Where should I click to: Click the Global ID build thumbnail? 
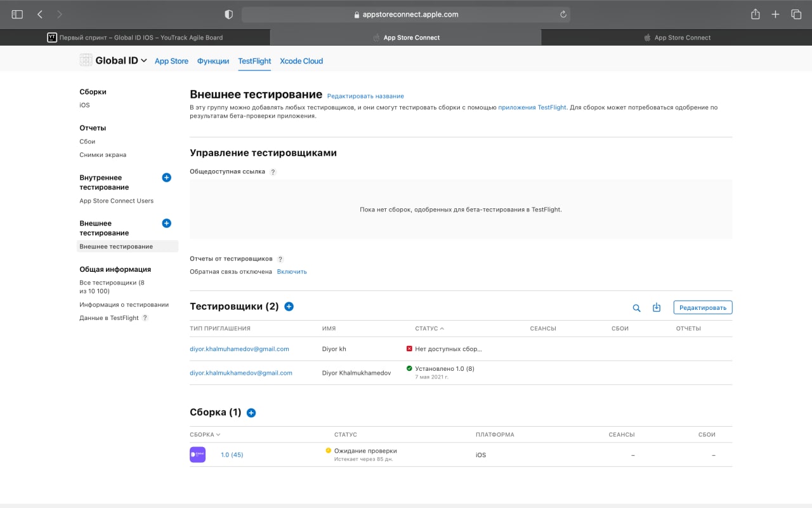coord(197,455)
